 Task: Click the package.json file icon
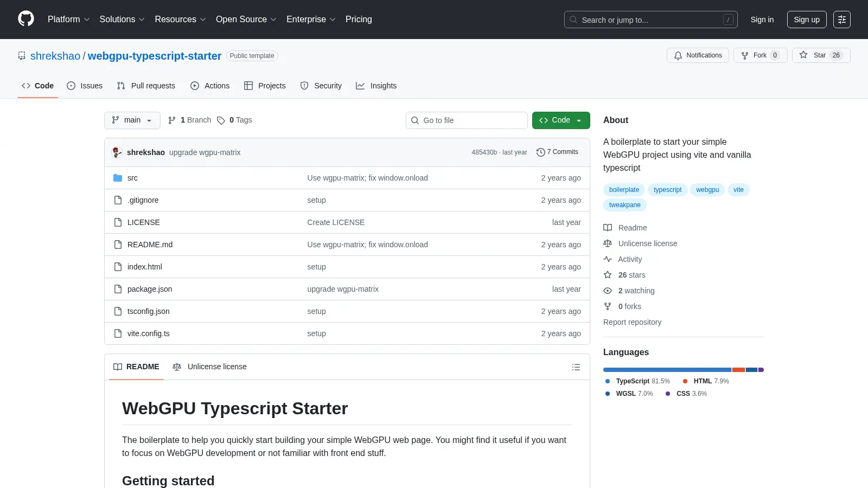[x=118, y=289]
